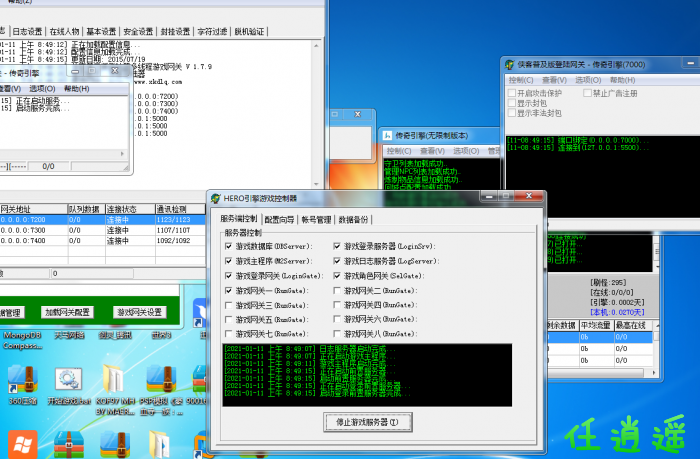Enable 游戏网关七 (RunGate) checkbox
This screenshot has width=700, height=459.
click(229, 334)
